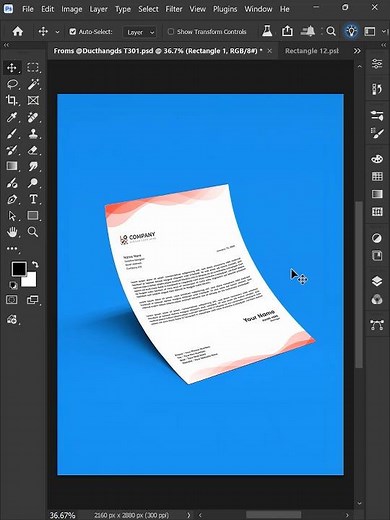Screen dimensions: 390x520
Task: Click the foreground color swatch
Action: pos(18,268)
